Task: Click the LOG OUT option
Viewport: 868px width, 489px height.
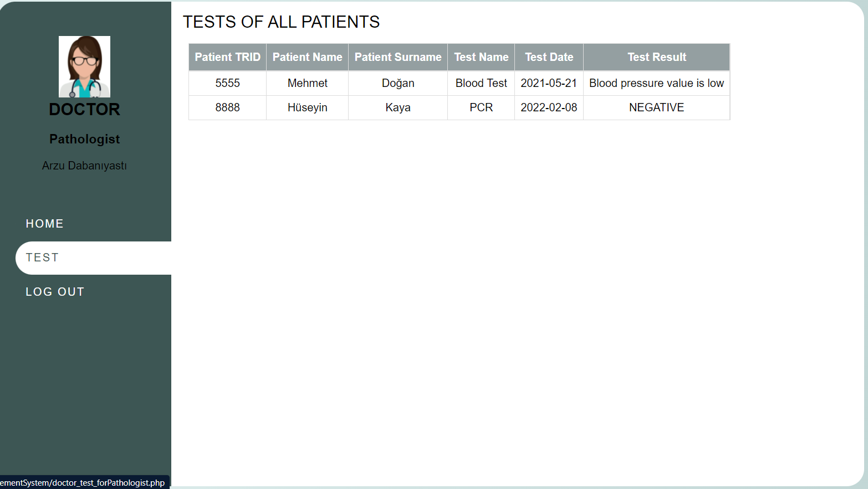Action: [55, 291]
